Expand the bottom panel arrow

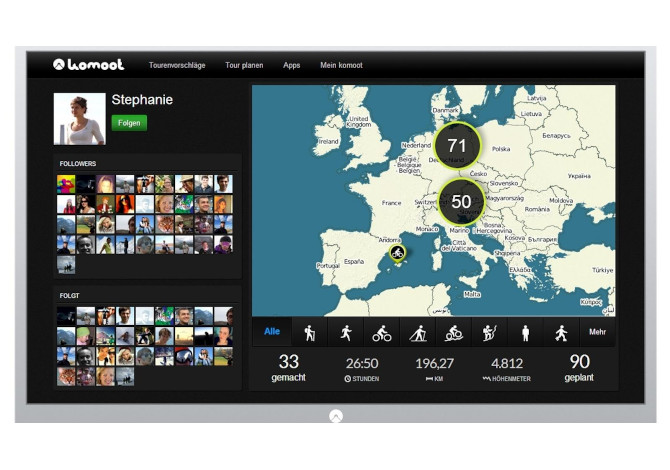(x=336, y=416)
